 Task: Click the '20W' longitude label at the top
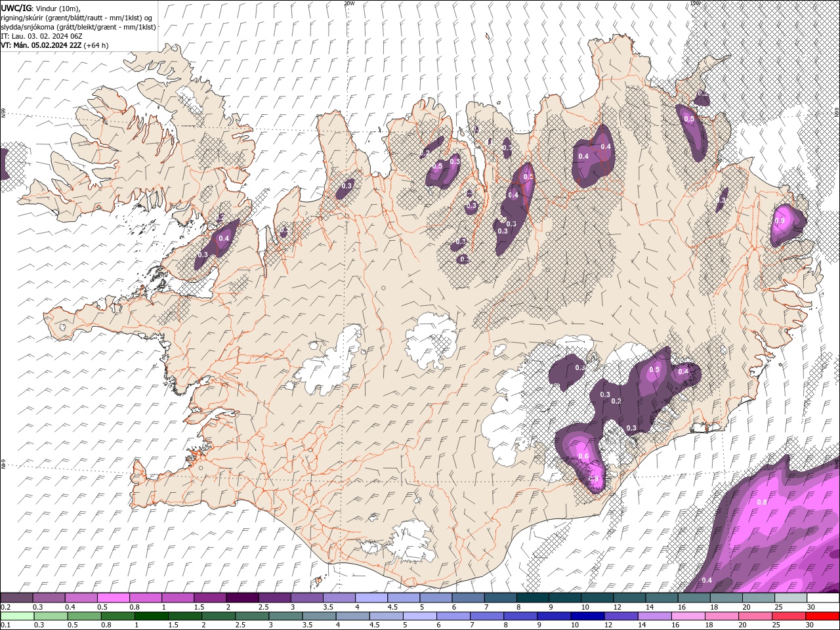tap(349, 3)
